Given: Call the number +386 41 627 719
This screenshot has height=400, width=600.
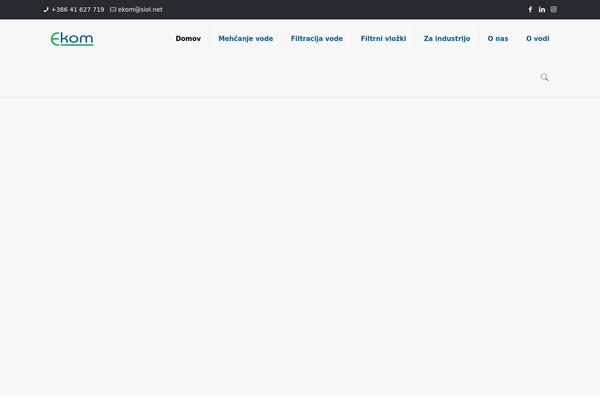Looking at the screenshot, I should [78, 10].
